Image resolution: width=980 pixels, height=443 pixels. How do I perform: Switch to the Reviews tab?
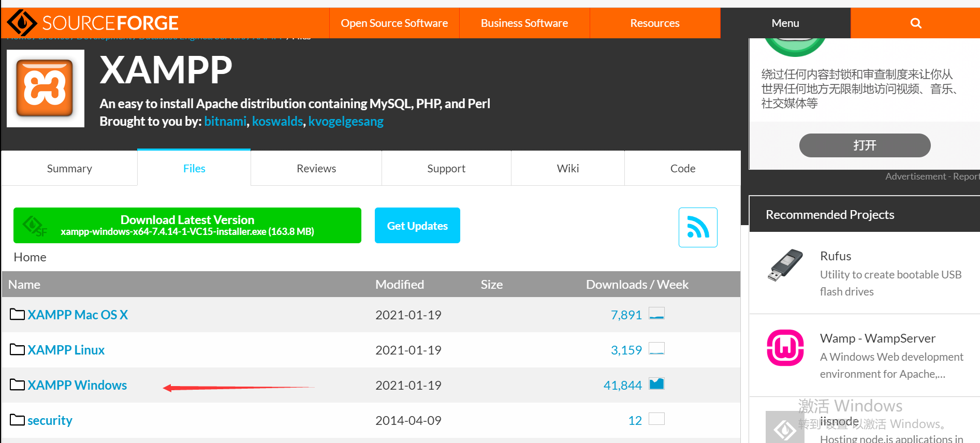316,168
